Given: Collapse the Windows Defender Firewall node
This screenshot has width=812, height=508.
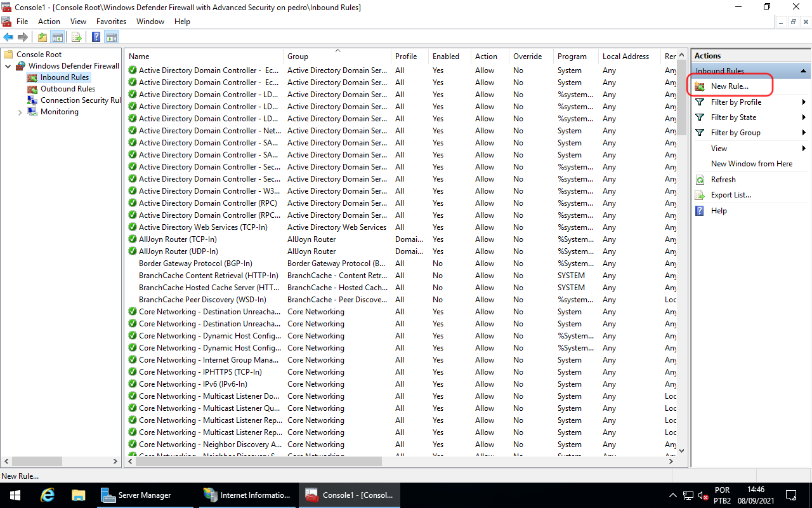Looking at the screenshot, I should click(8, 66).
